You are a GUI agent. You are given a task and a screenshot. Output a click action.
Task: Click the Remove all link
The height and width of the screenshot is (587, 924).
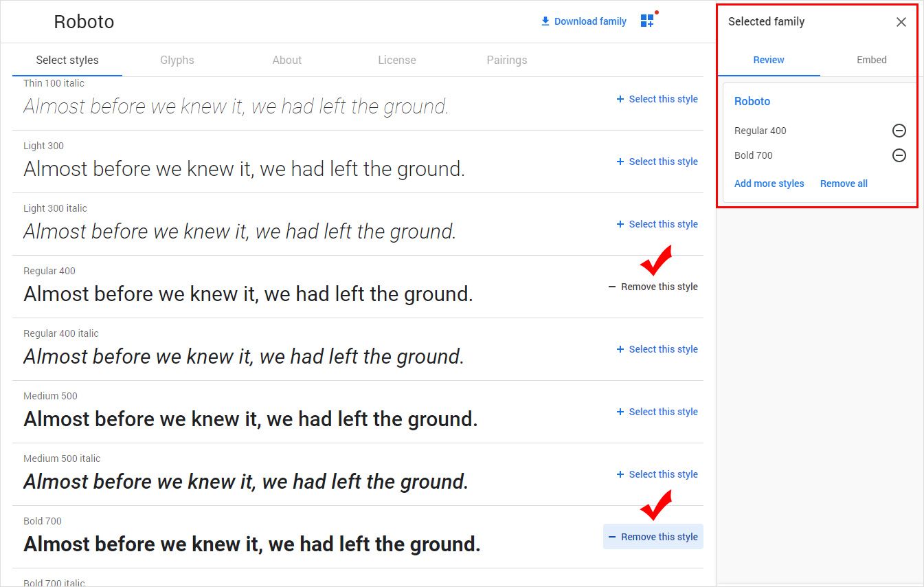(844, 184)
